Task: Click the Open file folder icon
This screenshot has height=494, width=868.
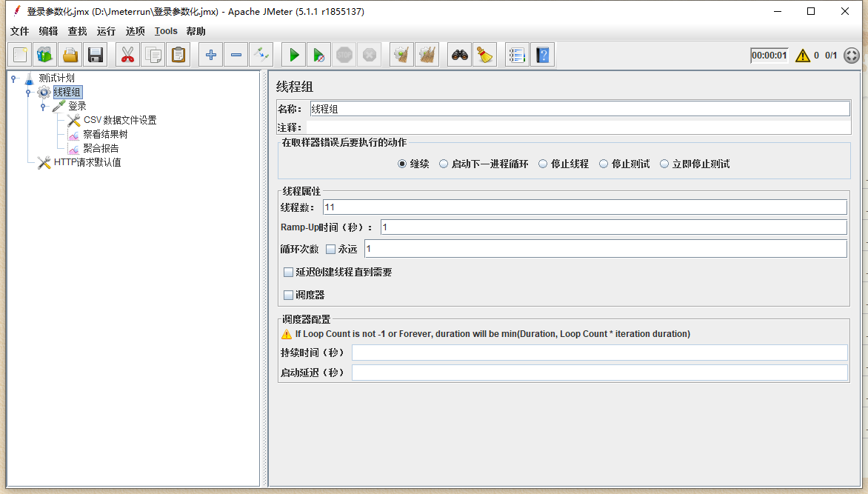Action: (x=70, y=55)
